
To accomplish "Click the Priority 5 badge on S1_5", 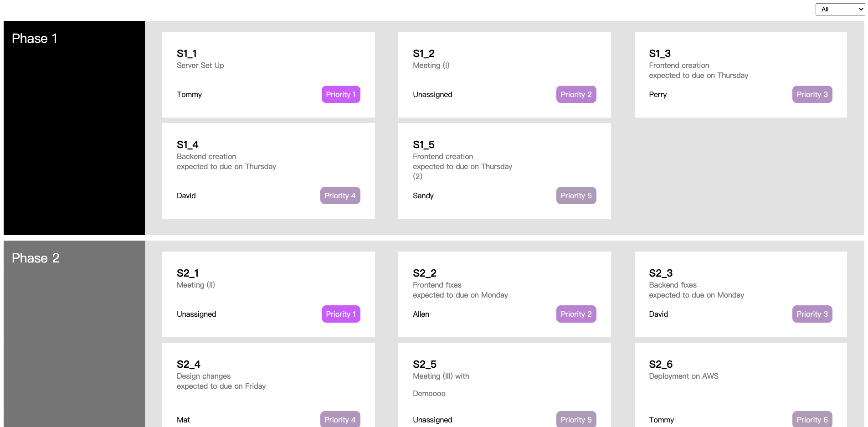I will pyautogui.click(x=576, y=195).
